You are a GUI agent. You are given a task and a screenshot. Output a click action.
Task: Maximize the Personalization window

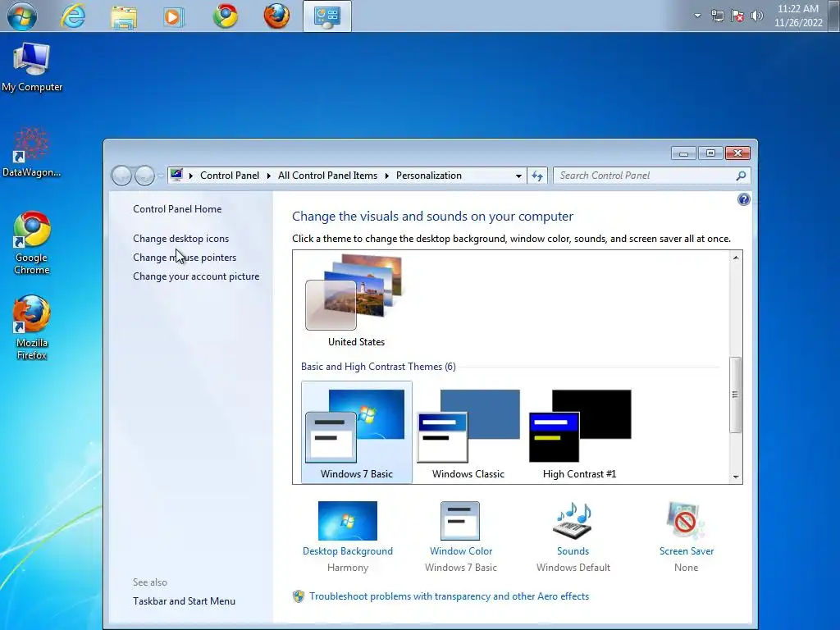(x=710, y=153)
